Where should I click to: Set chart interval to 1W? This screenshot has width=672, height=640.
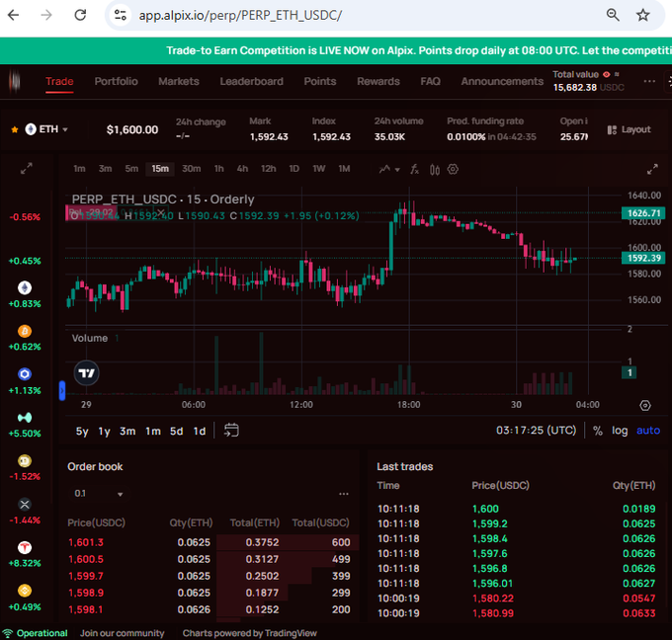(319, 169)
